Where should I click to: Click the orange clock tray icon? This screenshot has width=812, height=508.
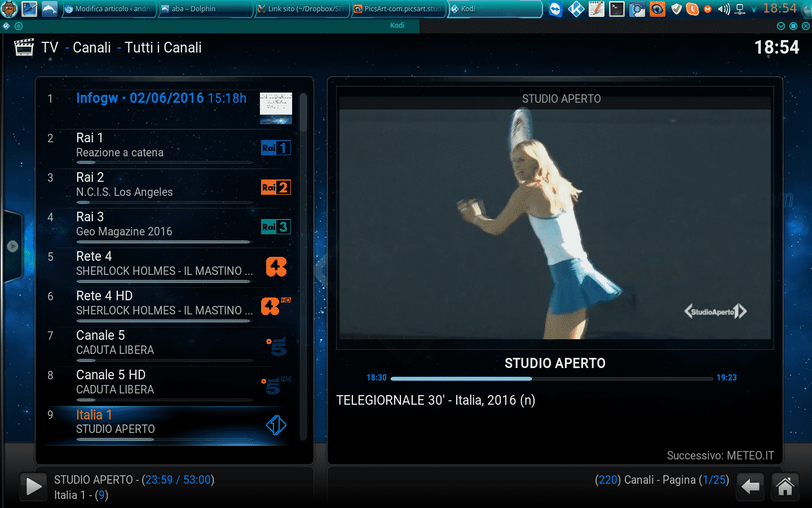click(x=692, y=9)
